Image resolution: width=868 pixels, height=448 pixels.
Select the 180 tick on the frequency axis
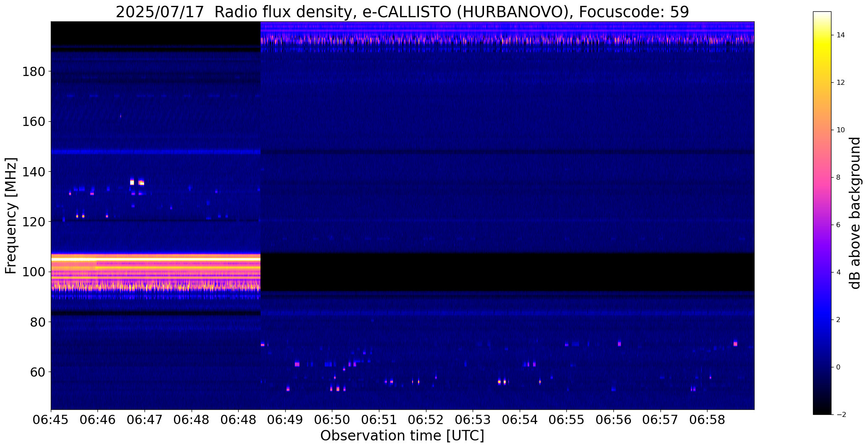coord(33,72)
